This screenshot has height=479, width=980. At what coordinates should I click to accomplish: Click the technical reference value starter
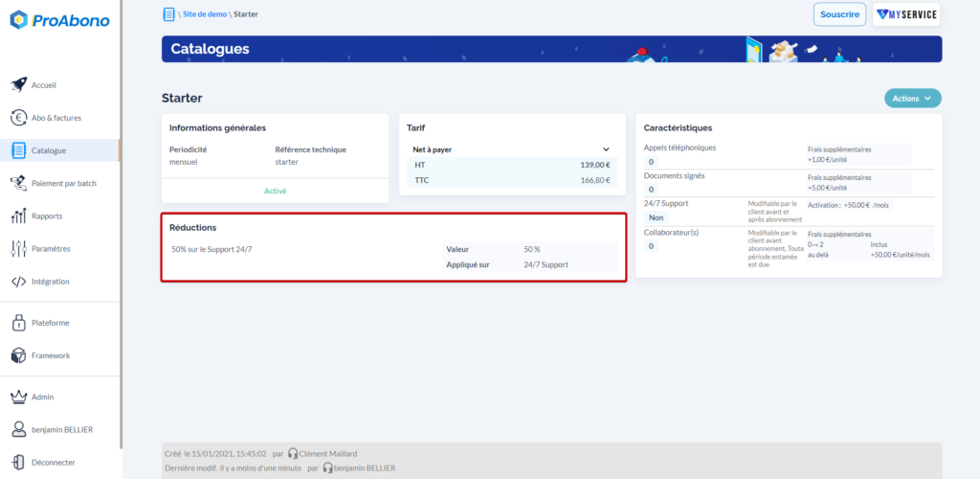[287, 161]
